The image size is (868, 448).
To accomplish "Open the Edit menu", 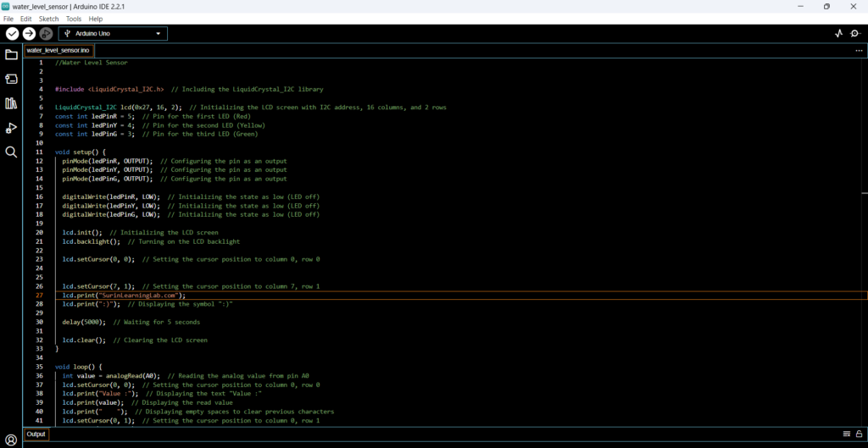I will click(26, 19).
